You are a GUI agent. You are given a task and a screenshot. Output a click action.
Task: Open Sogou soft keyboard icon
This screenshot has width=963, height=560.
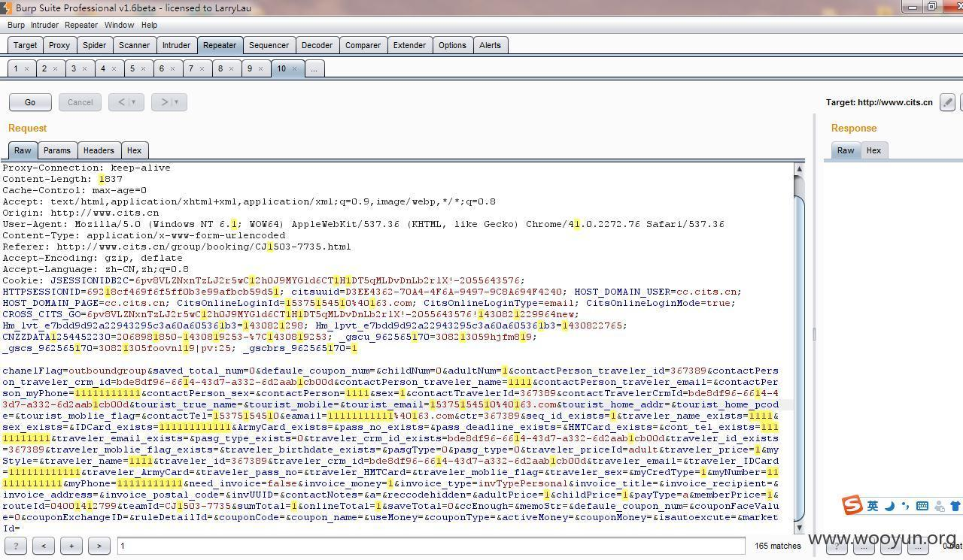[922, 506]
